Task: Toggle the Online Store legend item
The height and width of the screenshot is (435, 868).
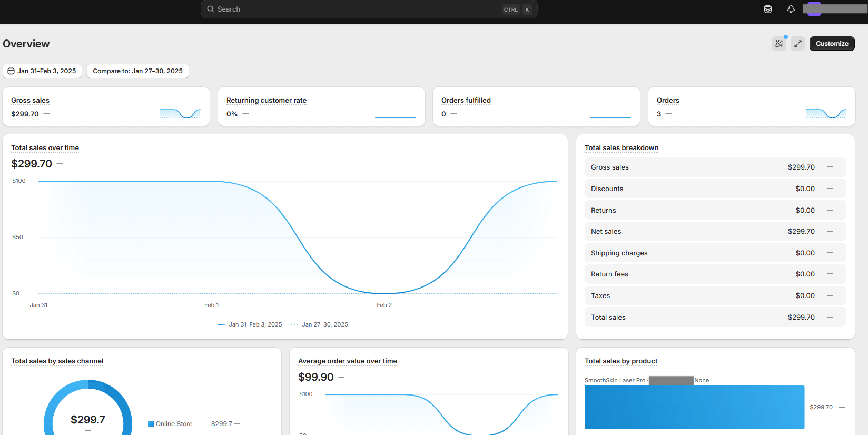Action: 170,424
